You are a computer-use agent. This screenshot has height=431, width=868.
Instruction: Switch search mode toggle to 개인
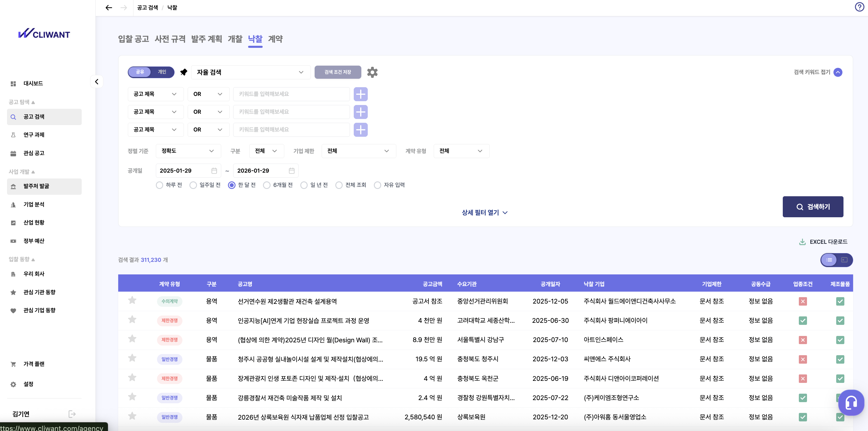tap(161, 72)
